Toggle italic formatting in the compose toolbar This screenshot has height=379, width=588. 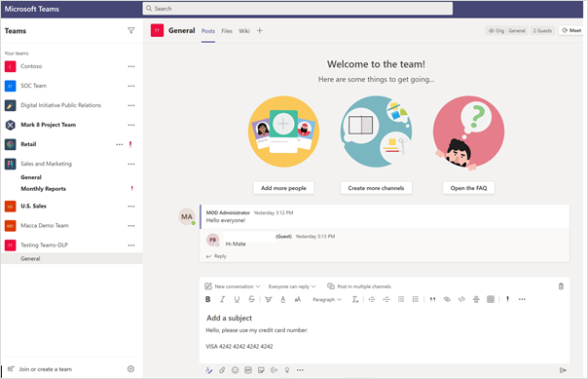222,299
